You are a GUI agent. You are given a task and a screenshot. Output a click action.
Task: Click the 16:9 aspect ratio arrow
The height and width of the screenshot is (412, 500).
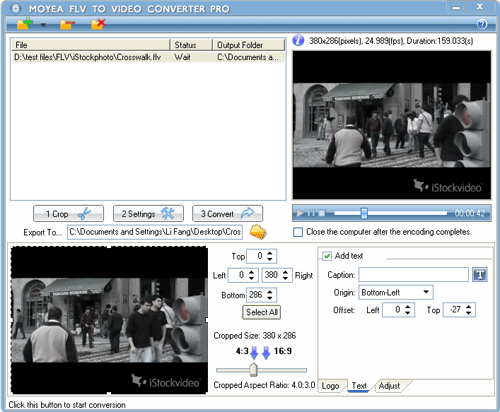(x=266, y=353)
